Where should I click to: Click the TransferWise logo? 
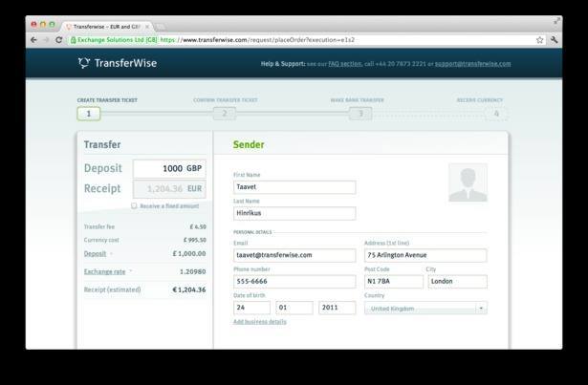pyautogui.click(x=118, y=63)
